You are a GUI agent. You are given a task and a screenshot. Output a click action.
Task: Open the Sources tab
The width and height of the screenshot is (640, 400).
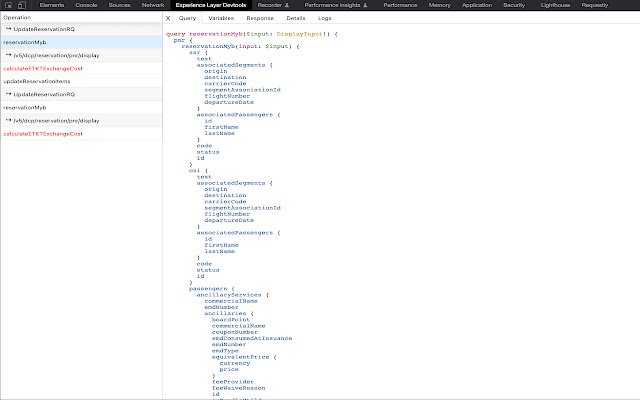pyautogui.click(x=119, y=5)
